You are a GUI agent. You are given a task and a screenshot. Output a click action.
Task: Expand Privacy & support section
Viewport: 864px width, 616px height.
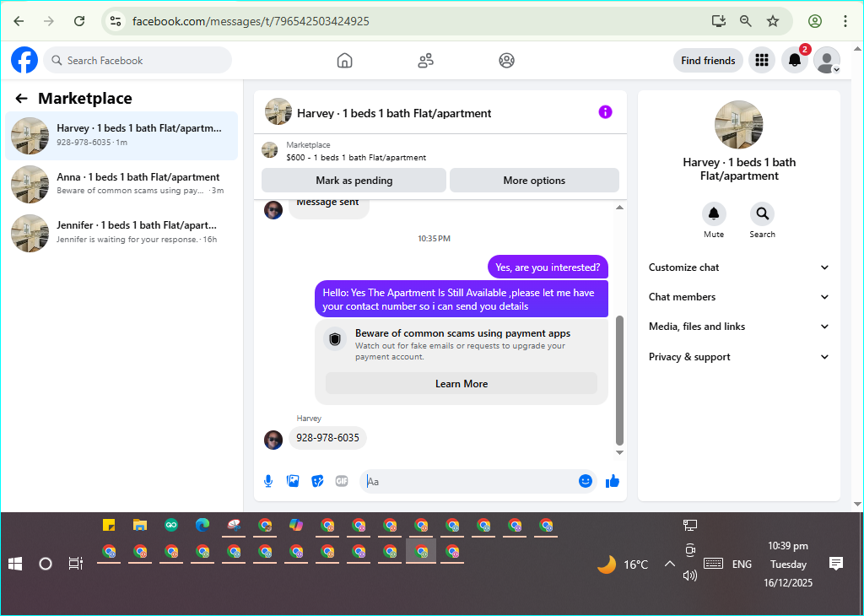tap(738, 357)
